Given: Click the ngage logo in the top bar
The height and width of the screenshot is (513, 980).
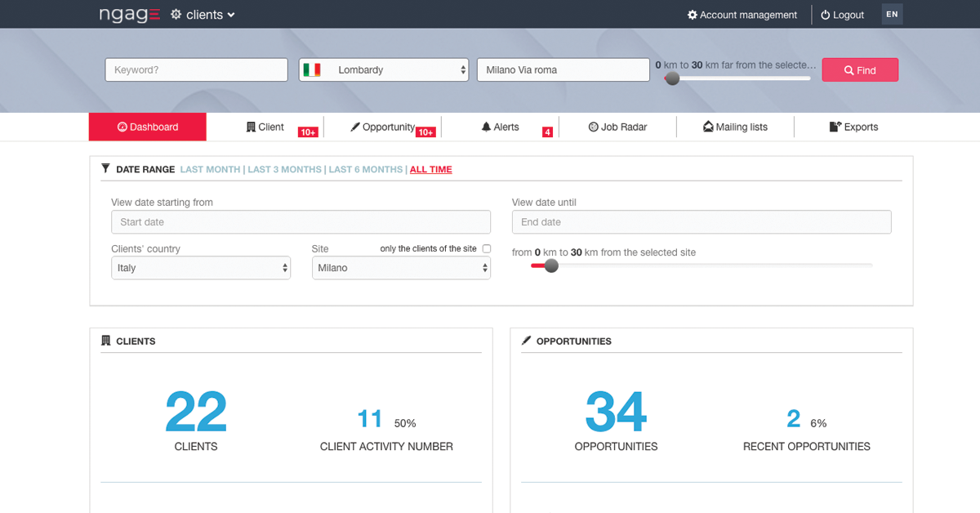Looking at the screenshot, I should point(129,13).
